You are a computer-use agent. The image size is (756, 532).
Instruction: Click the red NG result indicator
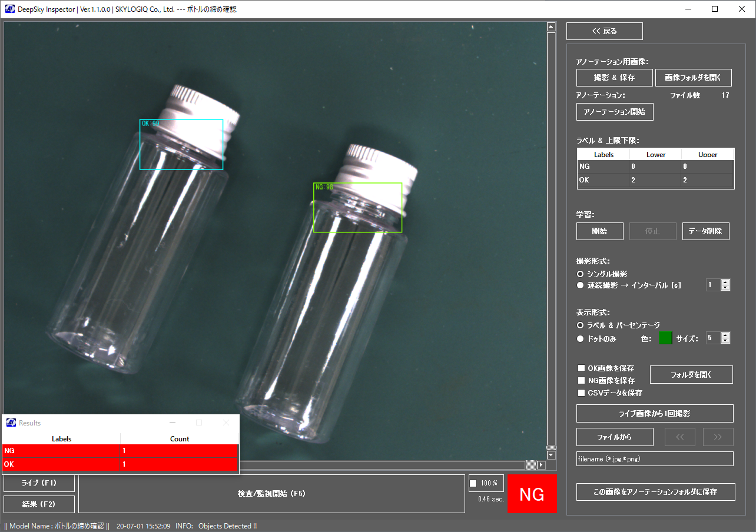point(532,494)
